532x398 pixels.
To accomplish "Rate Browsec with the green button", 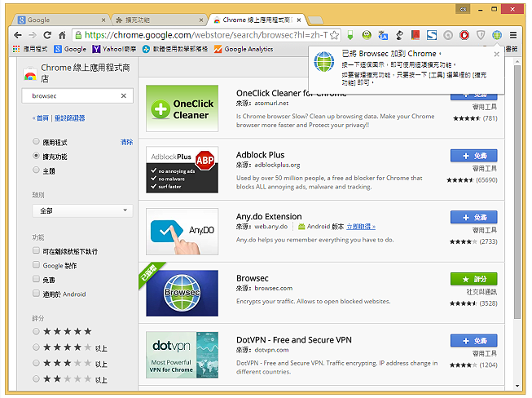I will 474,279.
